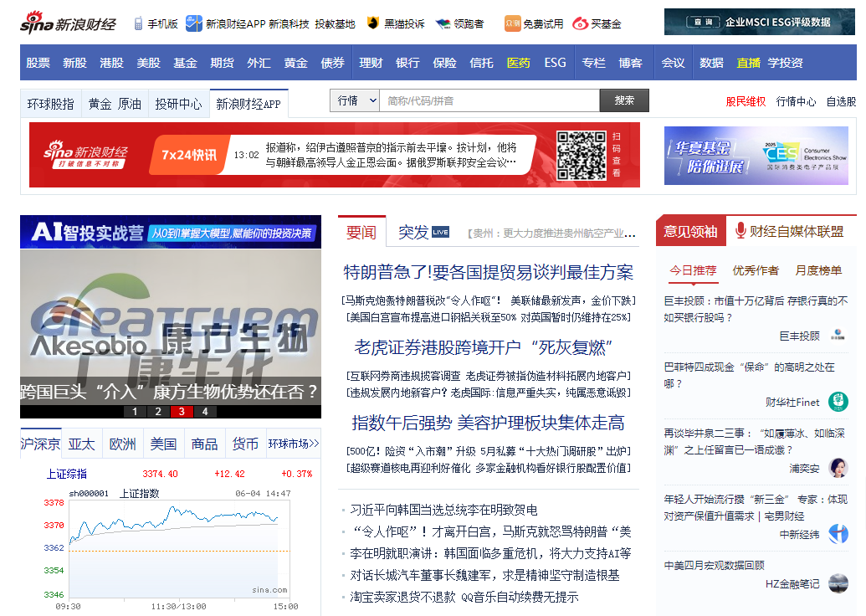866x616 pixels.
Task: Click the 搜索 search button
Action: pyautogui.click(x=624, y=100)
